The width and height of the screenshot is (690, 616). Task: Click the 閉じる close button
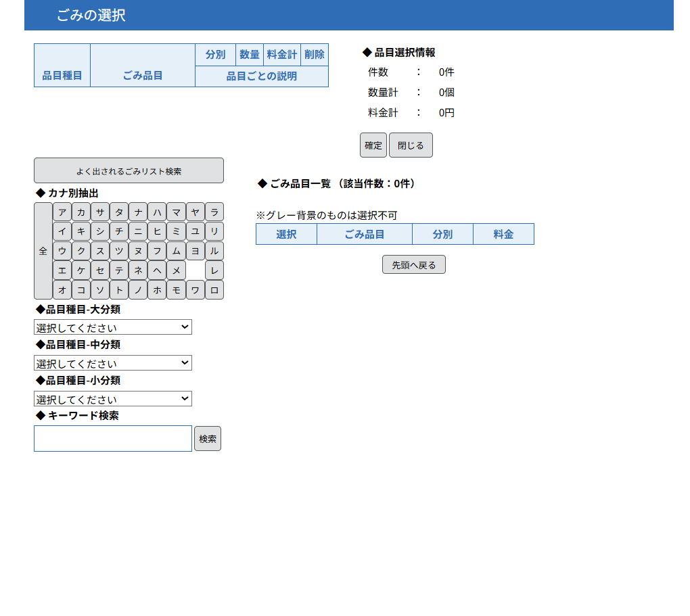[411, 145]
